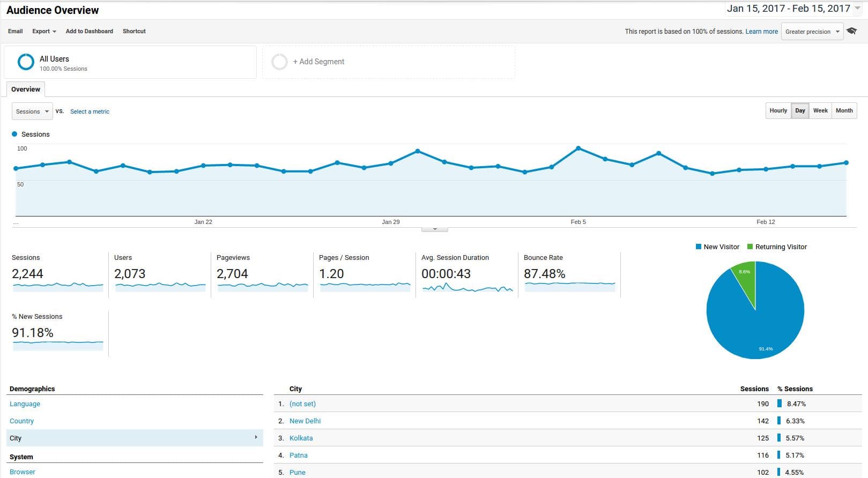Image resolution: width=868 pixels, height=478 pixels.
Task: Click the New Visitor legend square
Action: click(698, 247)
